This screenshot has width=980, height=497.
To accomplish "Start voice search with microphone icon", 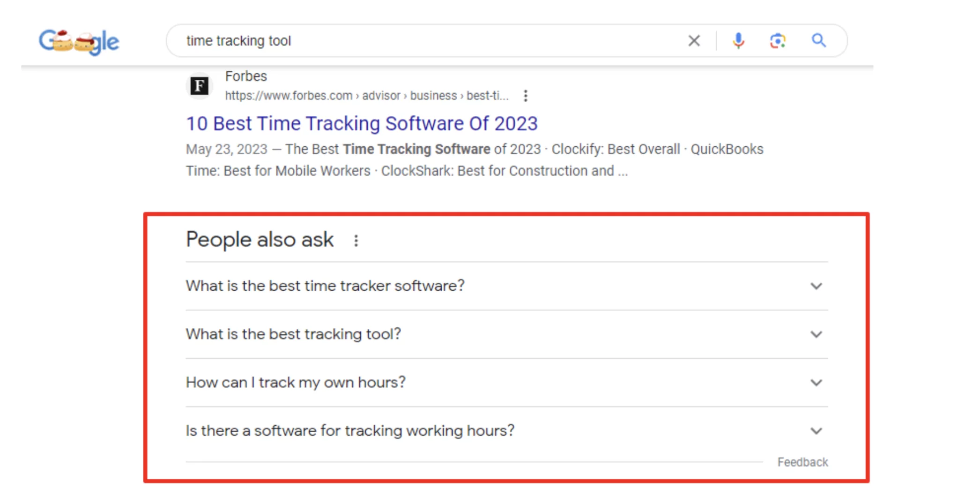I will point(738,41).
